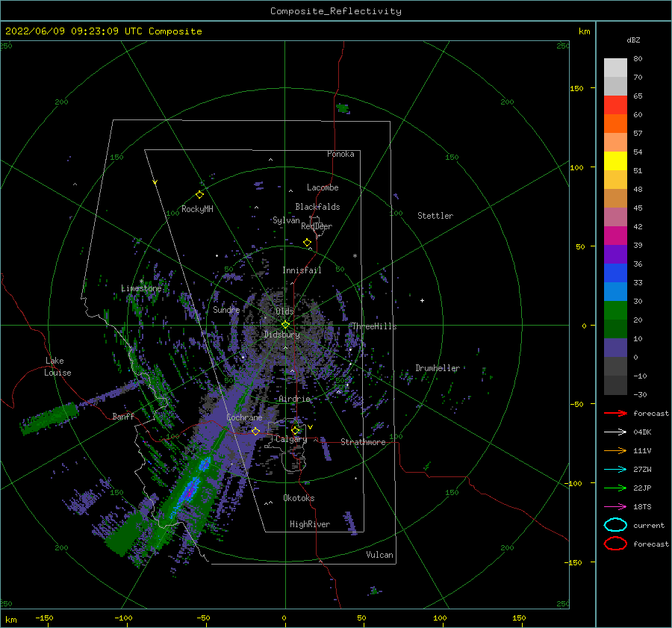Click the Composite_Reflectivity title
The height and width of the screenshot is (628, 672).
[x=335, y=11]
